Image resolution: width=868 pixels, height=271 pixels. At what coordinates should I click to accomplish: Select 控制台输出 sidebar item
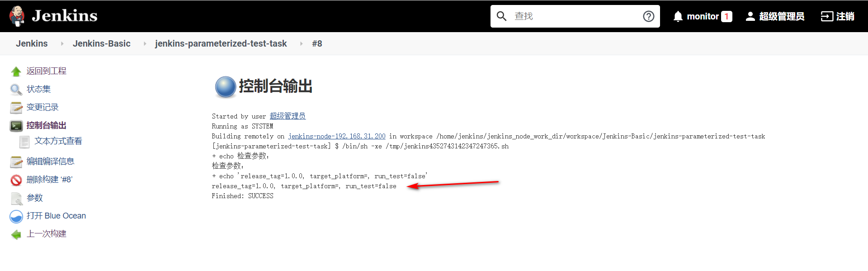pos(47,125)
